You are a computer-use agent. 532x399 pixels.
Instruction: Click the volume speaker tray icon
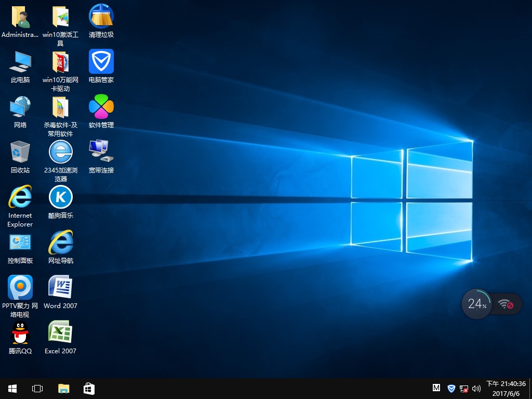click(x=476, y=389)
